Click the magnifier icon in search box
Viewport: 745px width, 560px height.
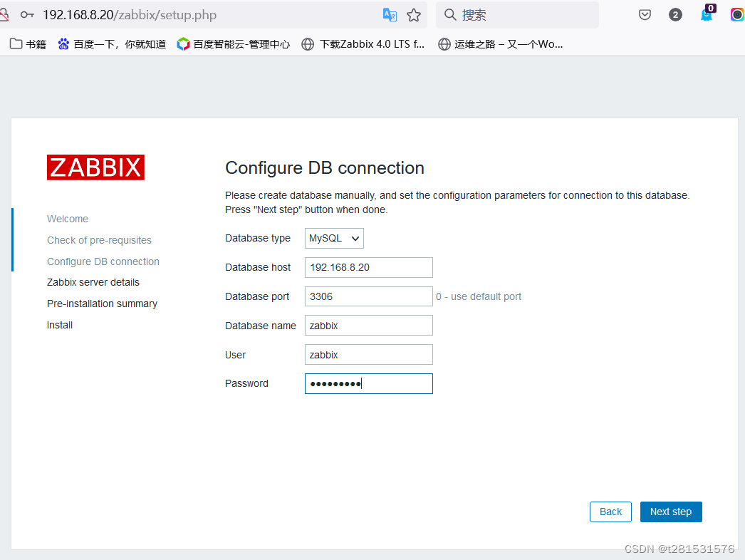click(450, 15)
